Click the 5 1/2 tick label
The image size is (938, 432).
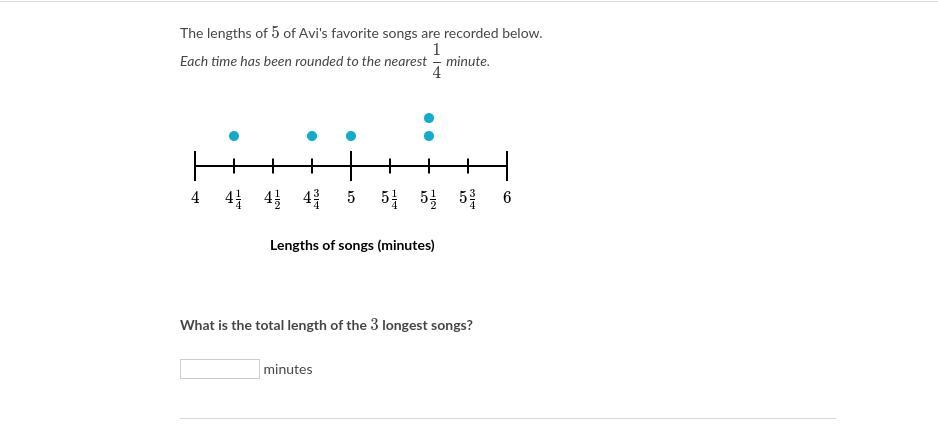429,199
